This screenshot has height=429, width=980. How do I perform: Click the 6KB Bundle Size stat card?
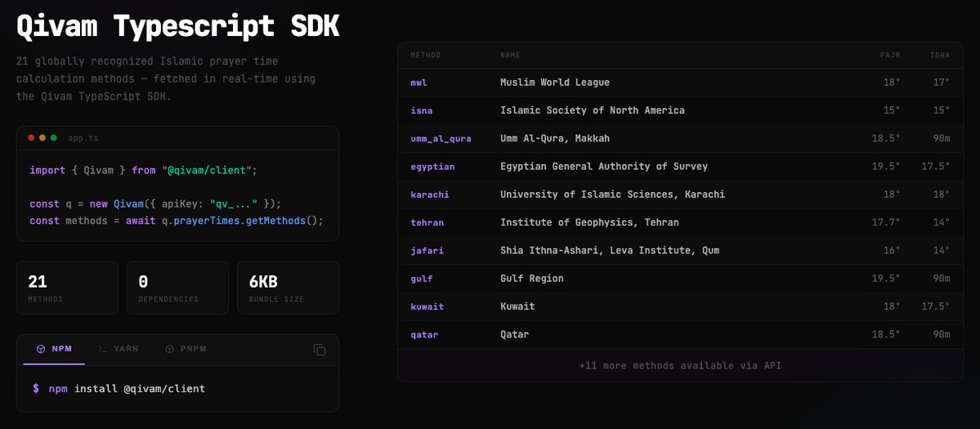click(x=289, y=288)
